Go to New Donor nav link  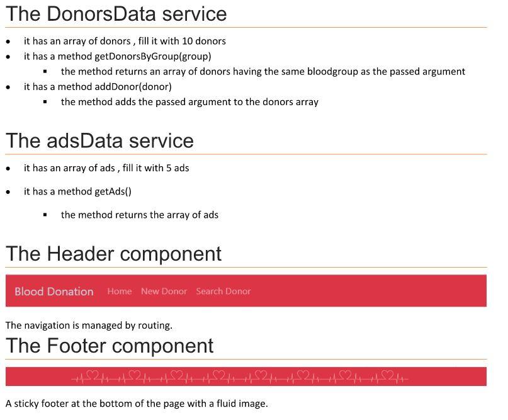click(x=164, y=291)
